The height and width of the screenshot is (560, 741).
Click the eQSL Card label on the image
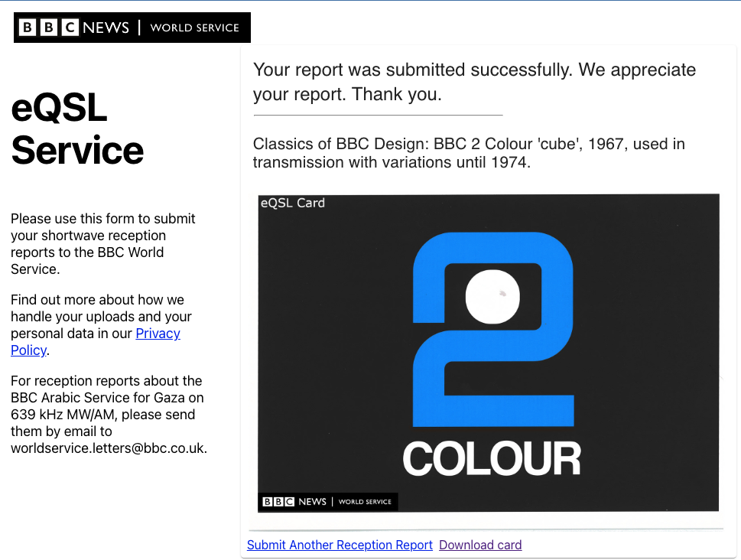tap(293, 203)
